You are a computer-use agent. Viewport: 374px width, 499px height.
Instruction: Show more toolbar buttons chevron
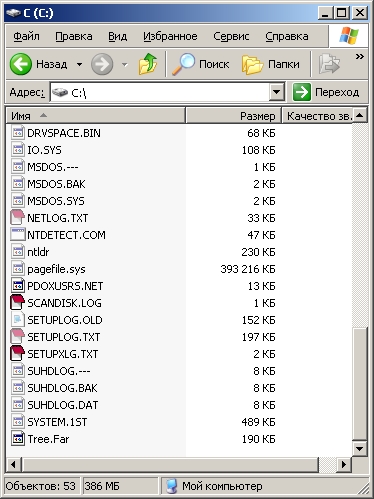[359, 56]
